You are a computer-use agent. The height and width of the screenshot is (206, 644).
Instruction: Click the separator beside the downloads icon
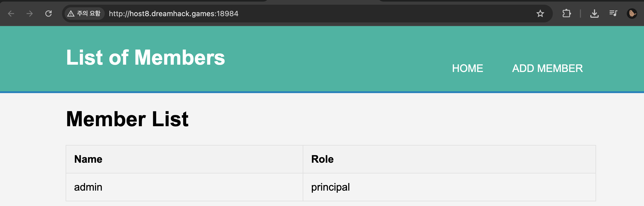(580, 14)
